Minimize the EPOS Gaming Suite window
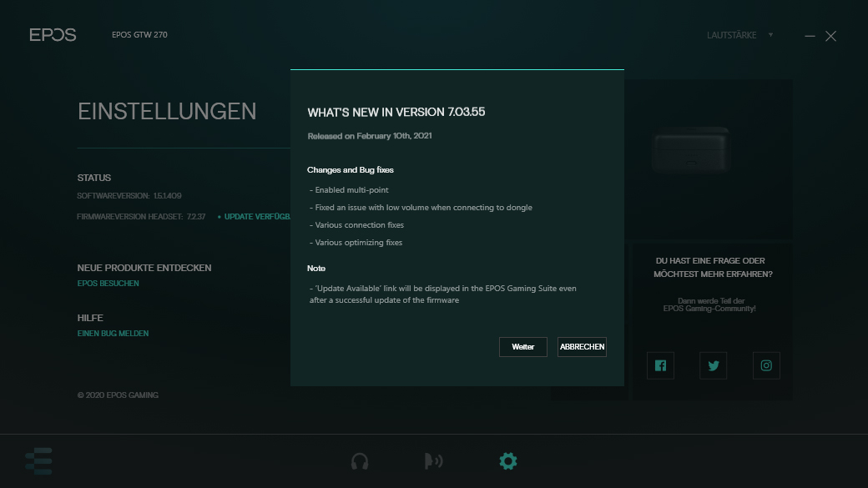 [810, 36]
